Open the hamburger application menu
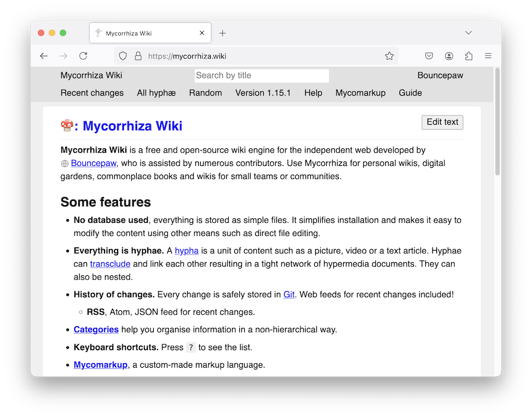The image size is (532, 417). coord(488,56)
